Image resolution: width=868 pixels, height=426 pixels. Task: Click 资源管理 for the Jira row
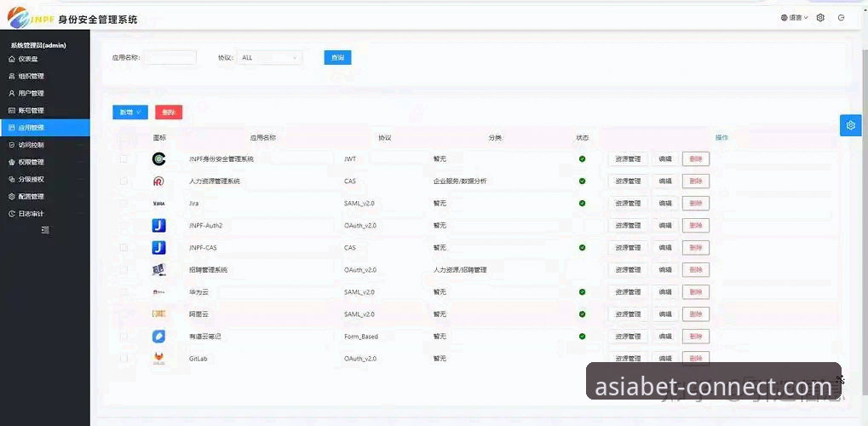click(x=628, y=204)
